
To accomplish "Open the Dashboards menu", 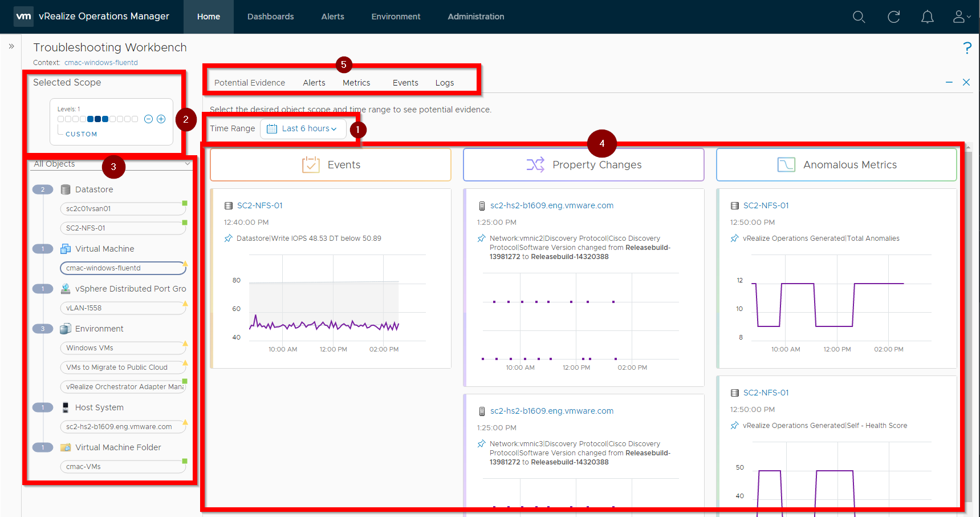I will (x=271, y=17).
